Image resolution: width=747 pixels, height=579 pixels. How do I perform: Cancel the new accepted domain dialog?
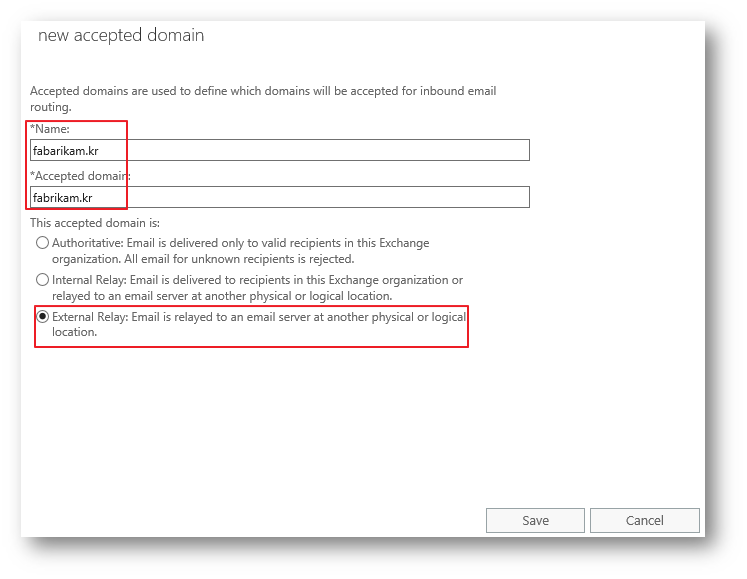645,520
